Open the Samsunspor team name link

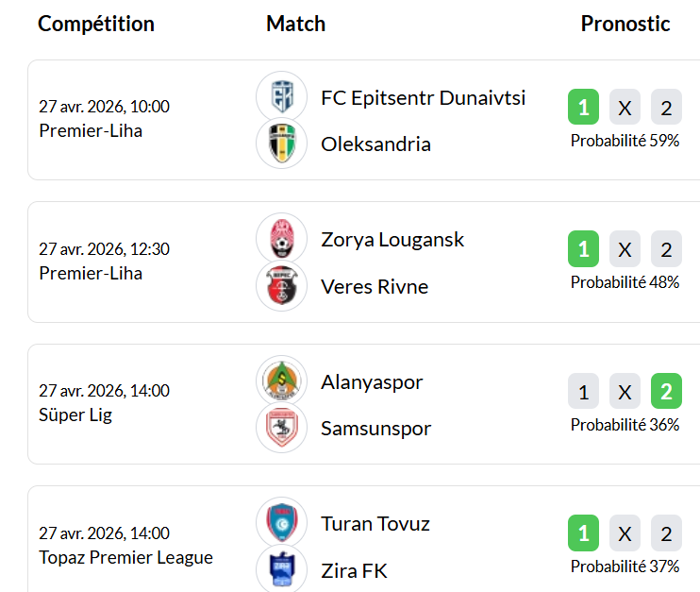(x=375, y=428)
